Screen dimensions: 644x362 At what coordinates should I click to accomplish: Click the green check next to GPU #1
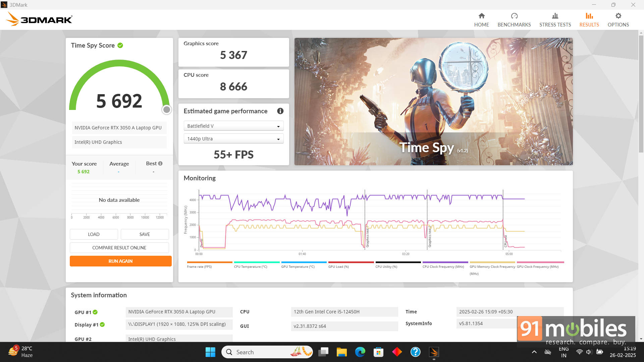click(95, 312)
